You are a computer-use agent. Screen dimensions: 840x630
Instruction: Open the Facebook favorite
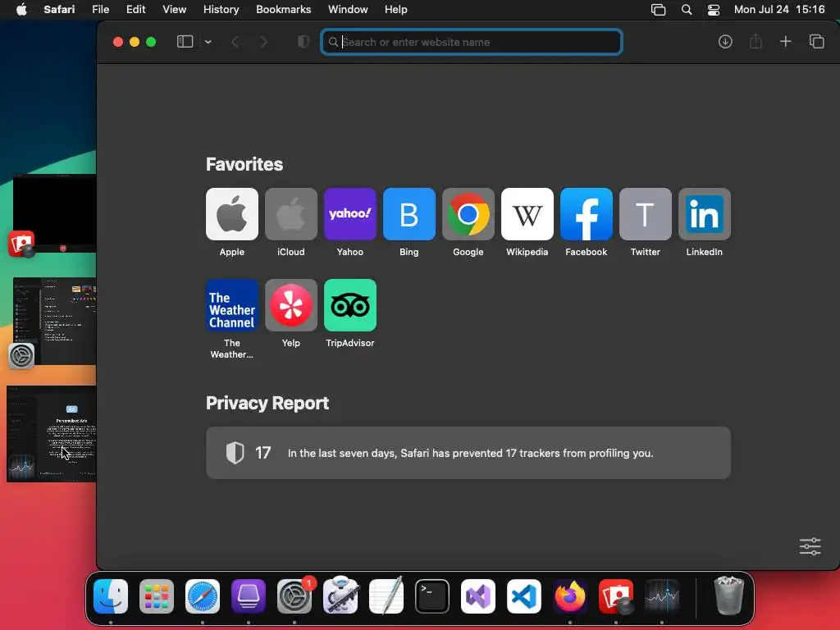(586, 214)
